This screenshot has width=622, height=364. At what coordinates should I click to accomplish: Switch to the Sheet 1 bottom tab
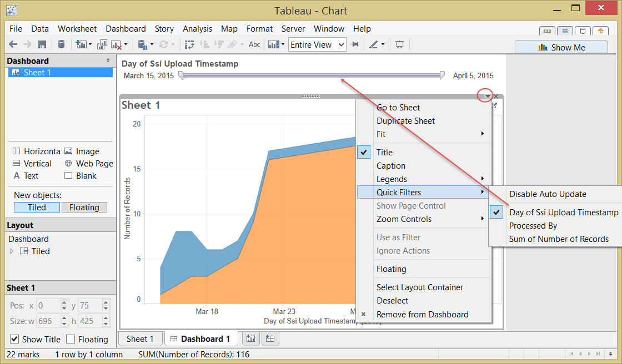point(140,338)
